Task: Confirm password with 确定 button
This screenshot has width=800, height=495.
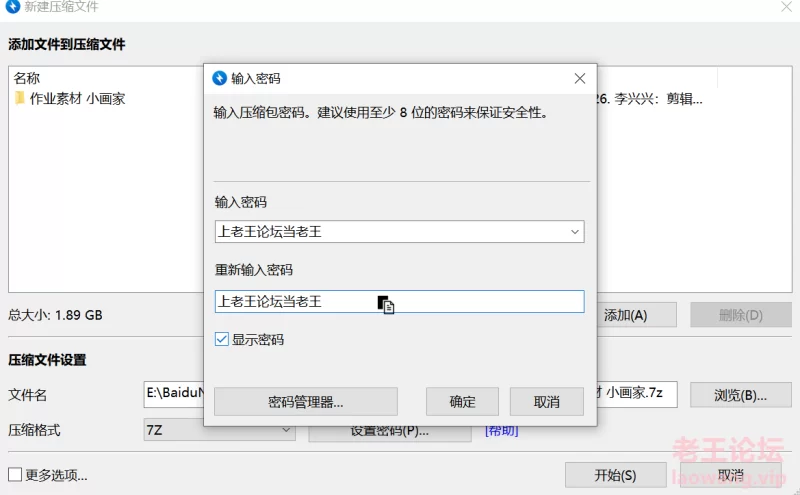Action: (x=462, y=402)
